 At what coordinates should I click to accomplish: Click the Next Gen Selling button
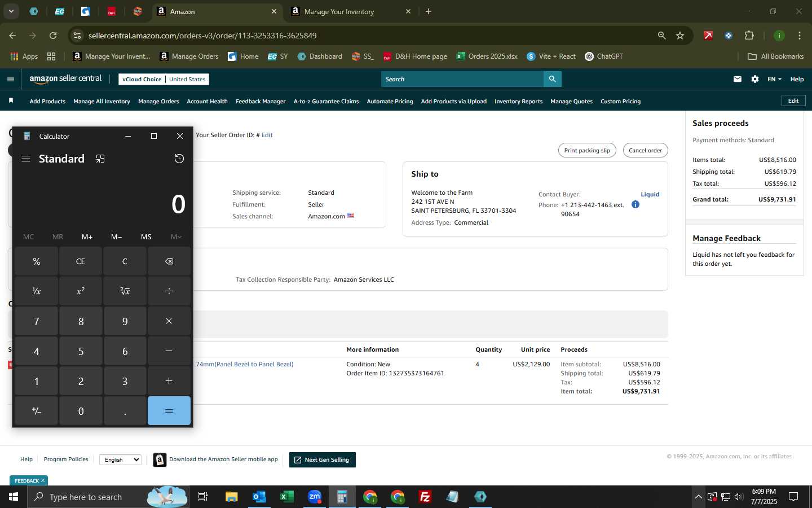[323, 459]
